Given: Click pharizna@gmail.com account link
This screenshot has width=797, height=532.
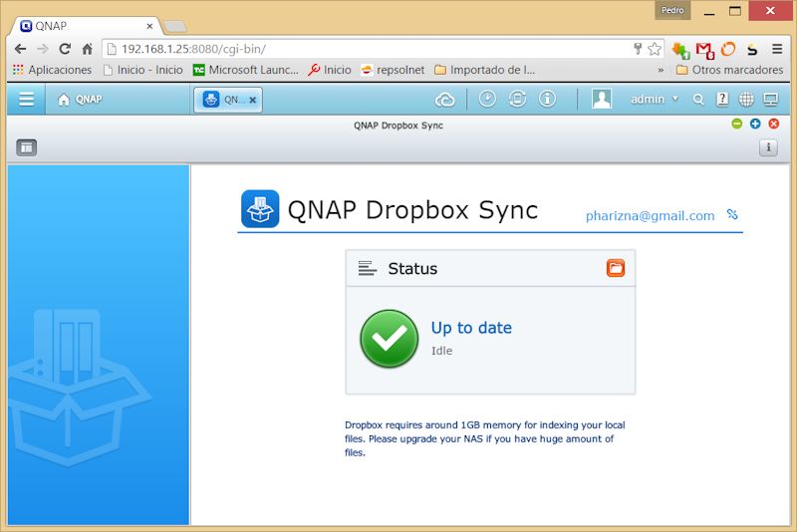Looking at the screenshot, I should [651, 216].
